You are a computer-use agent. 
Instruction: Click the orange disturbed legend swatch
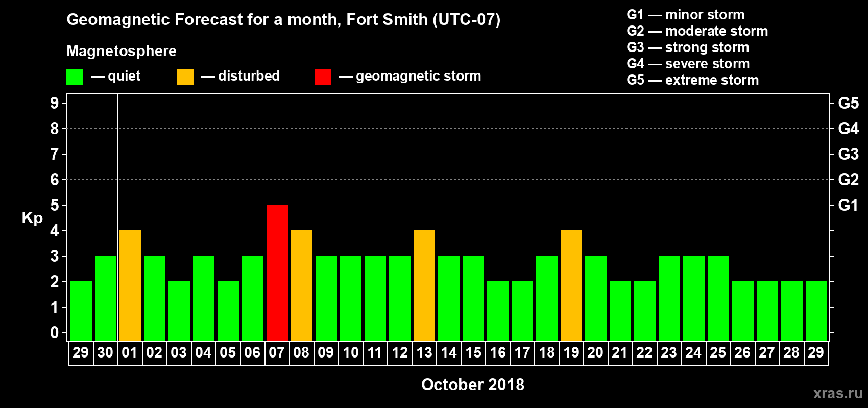tap(185, 77)
